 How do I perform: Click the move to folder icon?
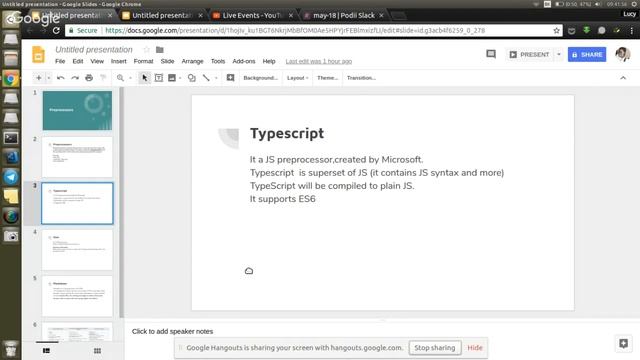click(x=160, y=50)
